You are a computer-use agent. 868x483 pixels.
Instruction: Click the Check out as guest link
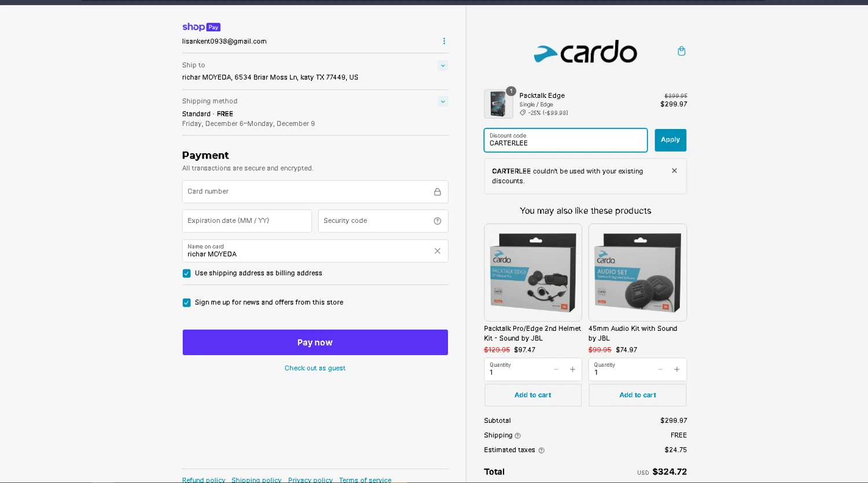click(x=315, y=368)
